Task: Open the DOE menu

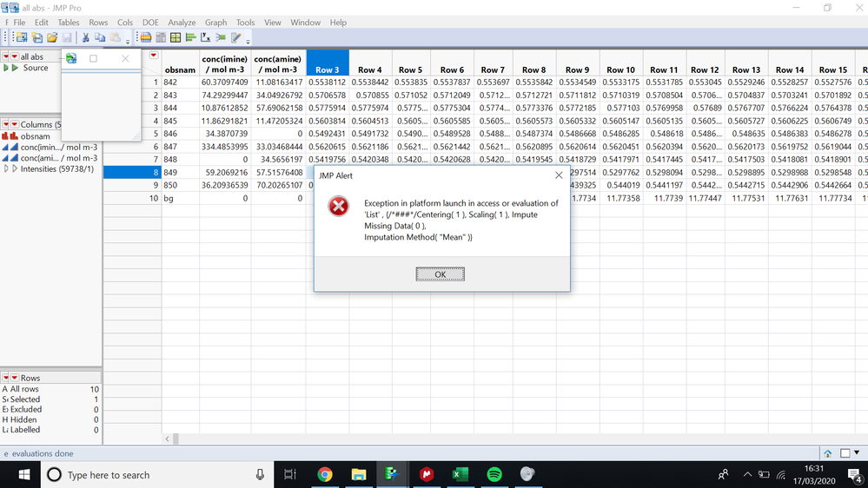Action: click(150, 22)
